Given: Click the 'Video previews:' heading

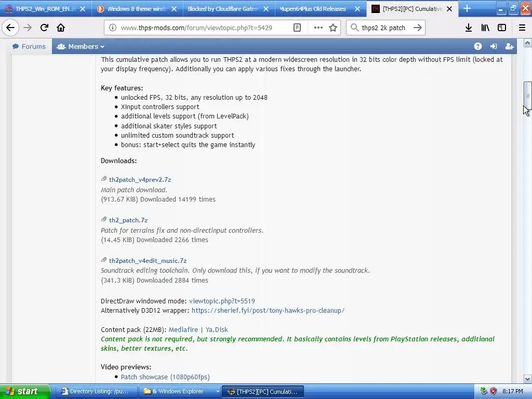Looking at the screenshot, I should (x=126, y=367).
